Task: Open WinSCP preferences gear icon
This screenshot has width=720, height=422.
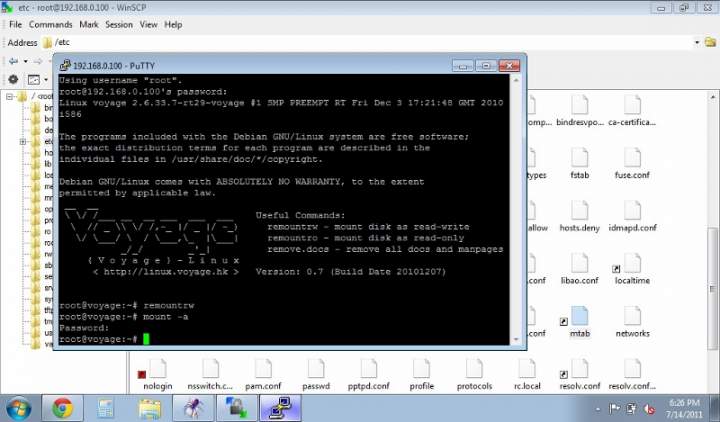Action: [13, 79]
